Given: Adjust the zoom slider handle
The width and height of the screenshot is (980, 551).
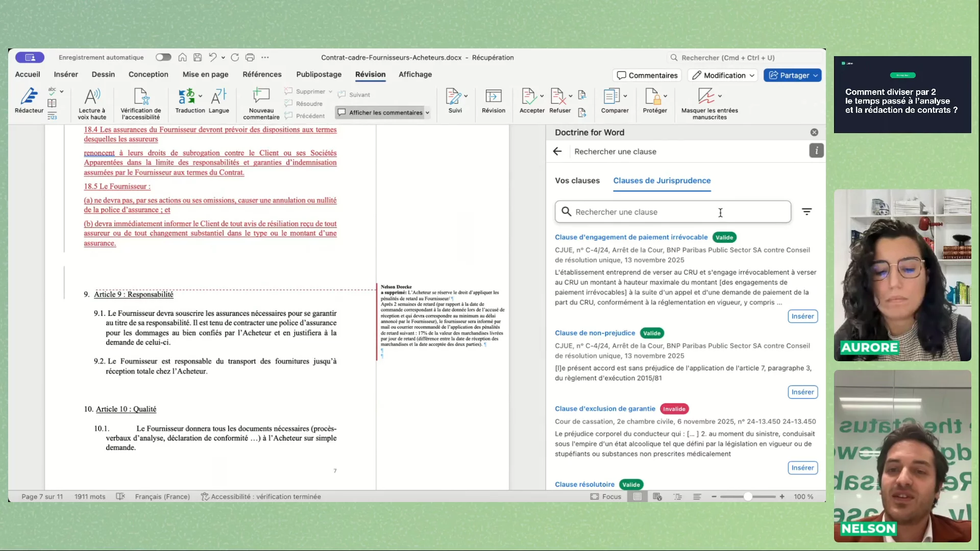Looking at the screenshot, I should tap(748, 496).
